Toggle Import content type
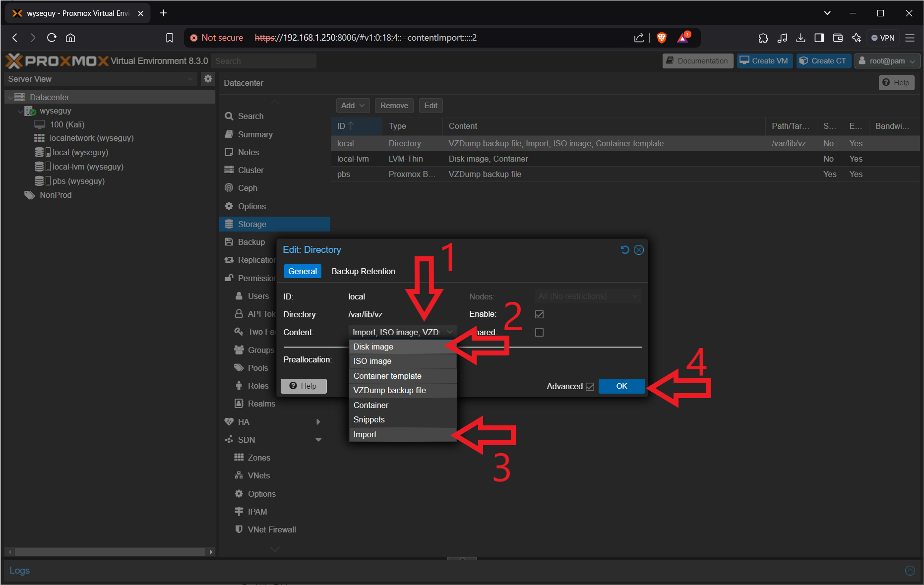Viewport: 924px width, 585px height. point(402,434)
